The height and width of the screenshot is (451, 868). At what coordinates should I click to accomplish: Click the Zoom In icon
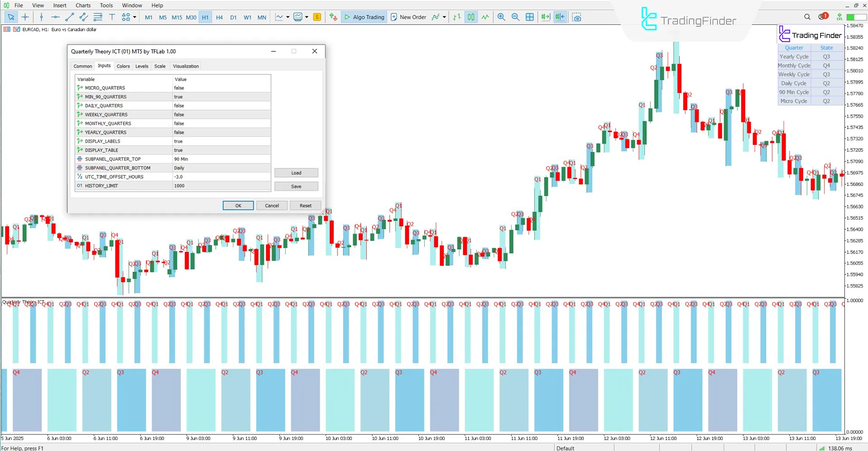[501, 17]
